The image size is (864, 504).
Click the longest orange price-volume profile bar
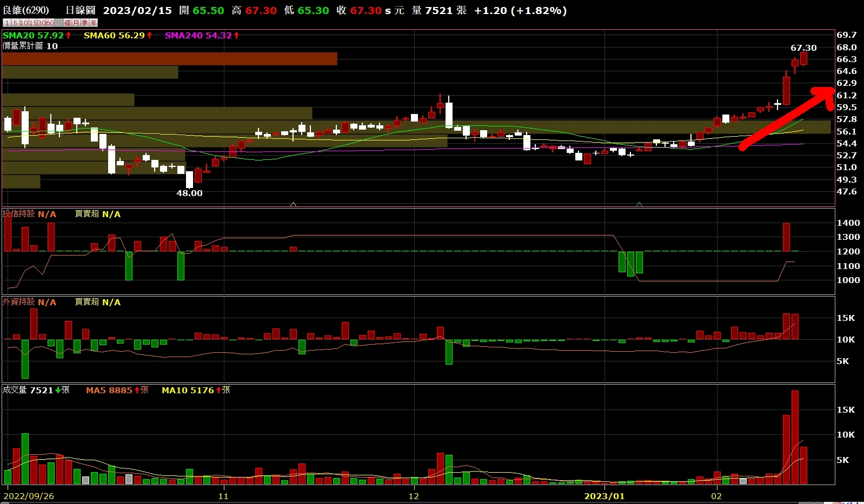click(169, 59)
